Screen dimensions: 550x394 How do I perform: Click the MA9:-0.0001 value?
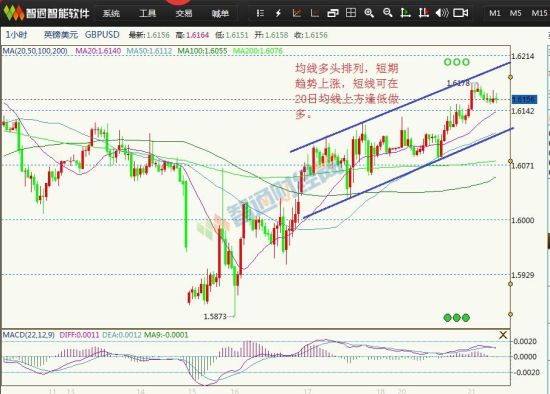point(166,335)
